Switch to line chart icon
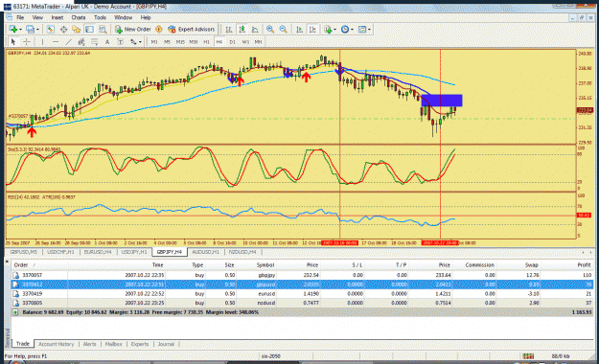The height and width of the screenshot is (364, 599). (x=255, y=29)
